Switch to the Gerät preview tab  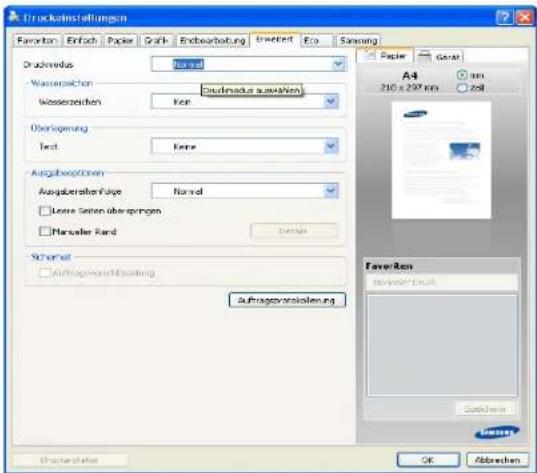tap(440, 57)
